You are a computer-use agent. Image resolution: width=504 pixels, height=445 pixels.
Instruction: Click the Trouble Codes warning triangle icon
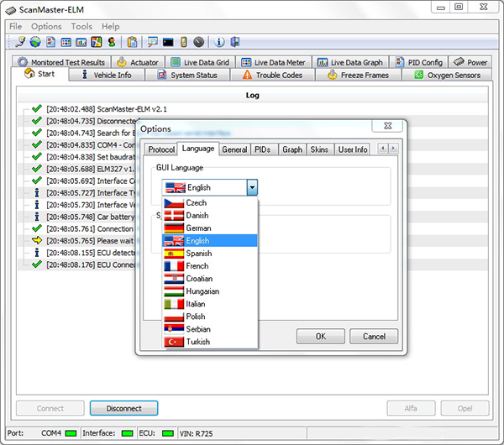tap(247, 75)
